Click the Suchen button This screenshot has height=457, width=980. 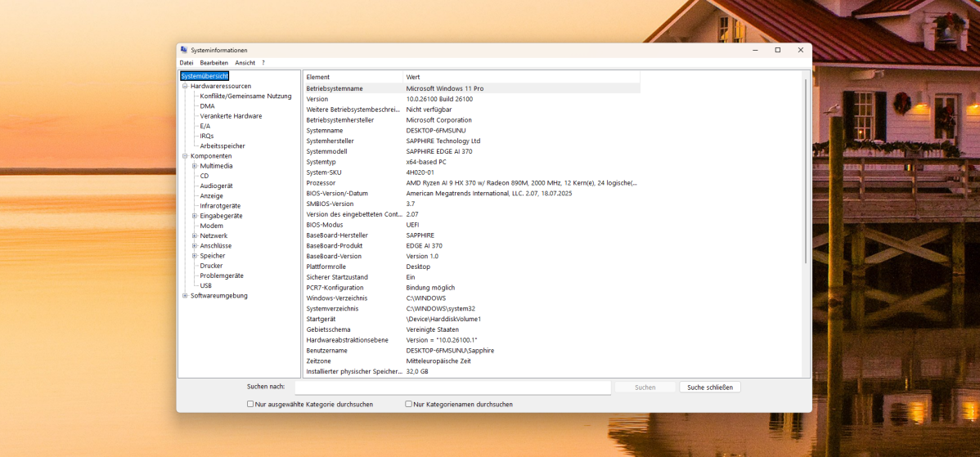pos(645,387)
